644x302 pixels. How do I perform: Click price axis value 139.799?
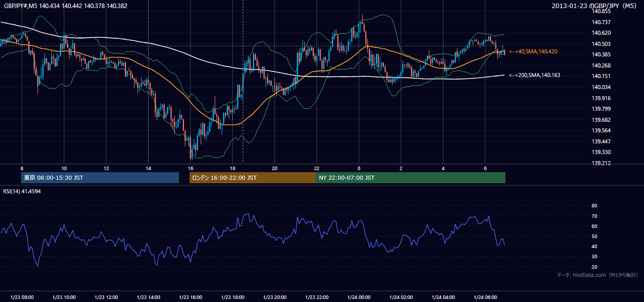pyautogui.click(x=601, y=109)
